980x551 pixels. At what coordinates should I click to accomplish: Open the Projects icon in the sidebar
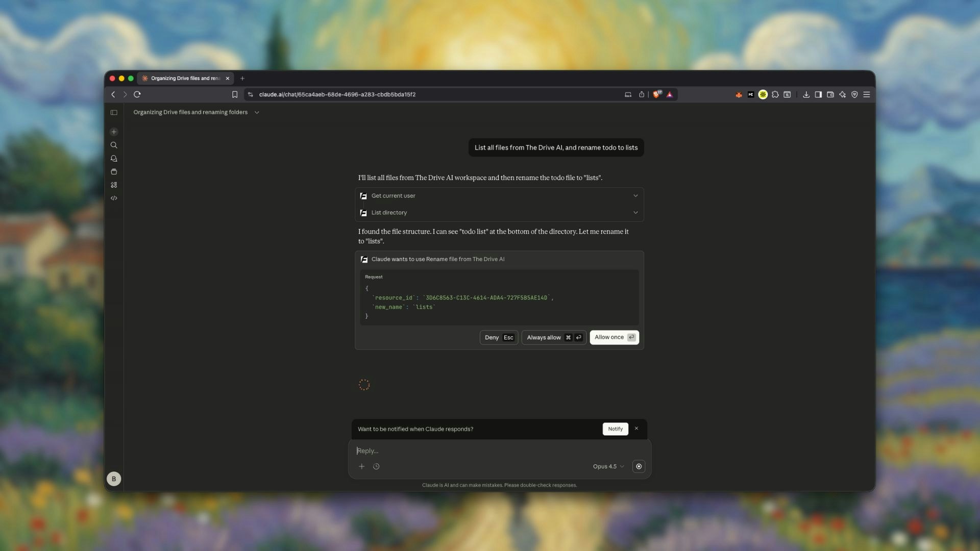coord(114,171)
